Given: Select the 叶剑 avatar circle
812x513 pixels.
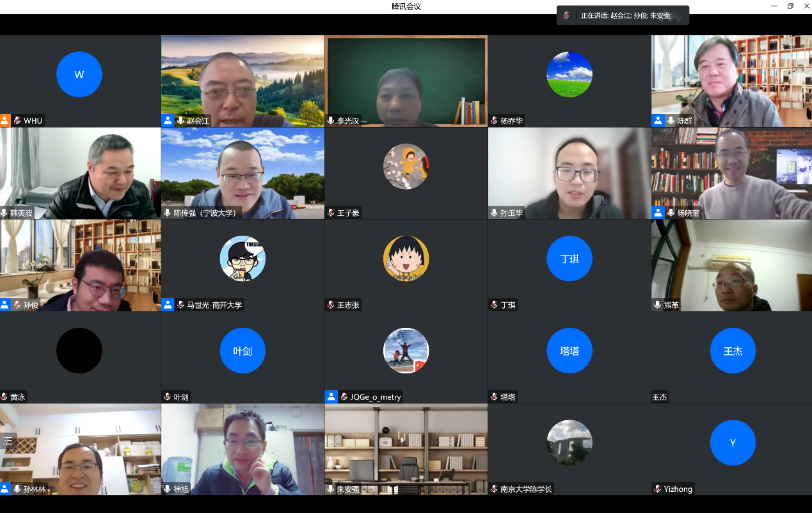Looking at the screenshot, I should tap(243, 350).
